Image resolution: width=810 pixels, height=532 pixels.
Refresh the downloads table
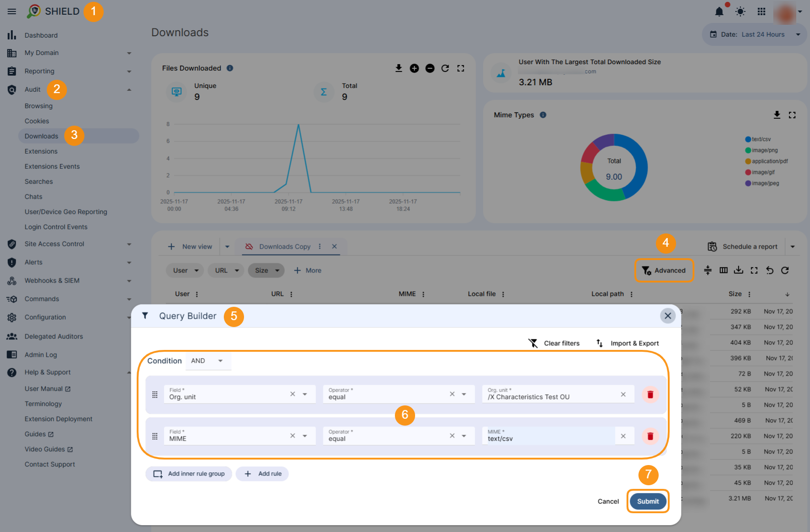click(x=785, y=271)
